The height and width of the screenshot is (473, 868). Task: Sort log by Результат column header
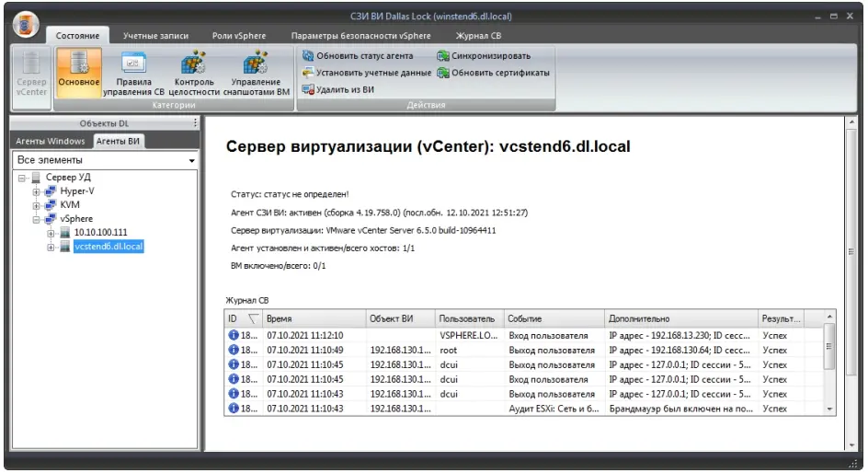[781, 318]
